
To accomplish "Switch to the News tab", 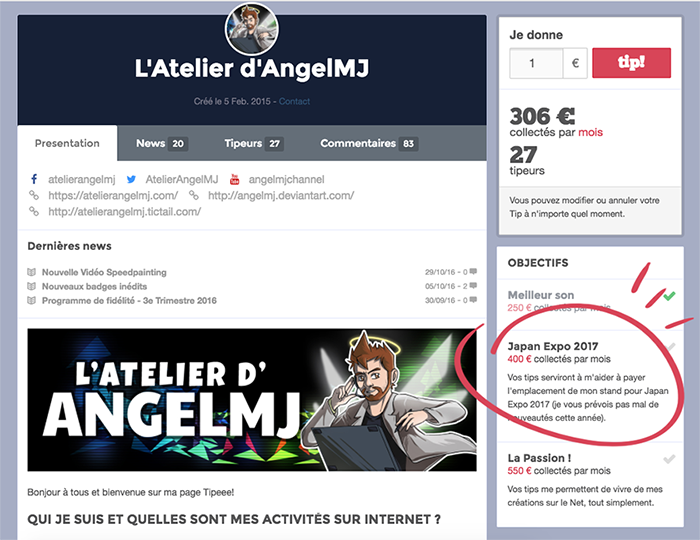I will click(x=162, y=143).
